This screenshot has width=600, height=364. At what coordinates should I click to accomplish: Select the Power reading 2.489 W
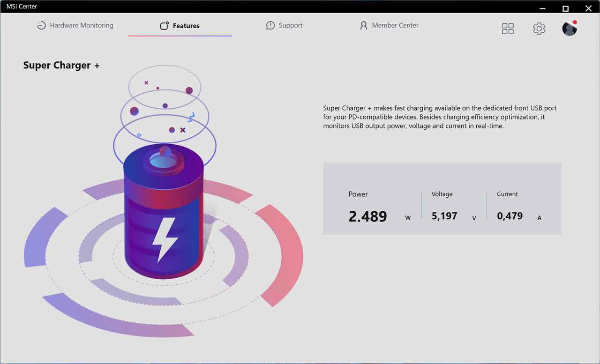click(x=368, y=216)
